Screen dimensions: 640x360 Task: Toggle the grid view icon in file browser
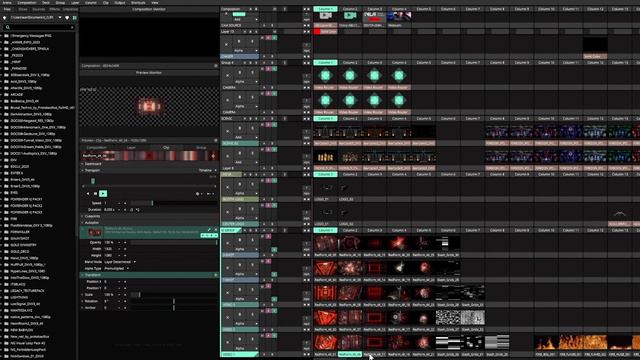click(x=74, y=18)
